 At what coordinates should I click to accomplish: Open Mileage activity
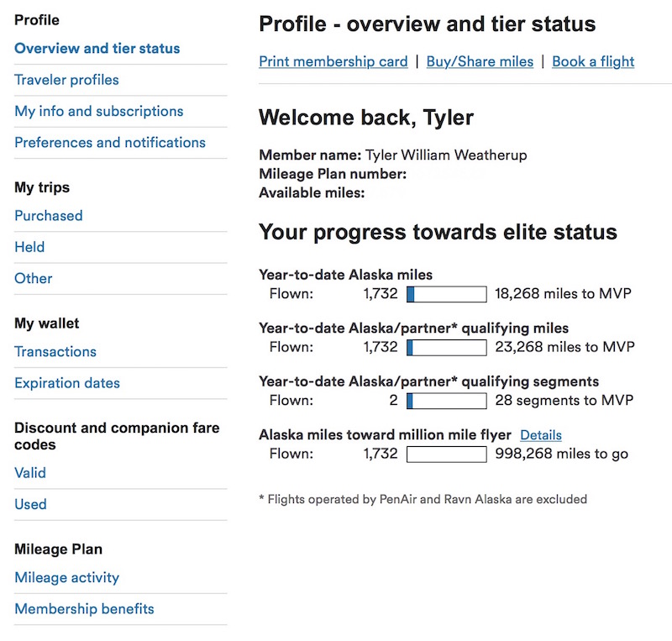(67, 577)
